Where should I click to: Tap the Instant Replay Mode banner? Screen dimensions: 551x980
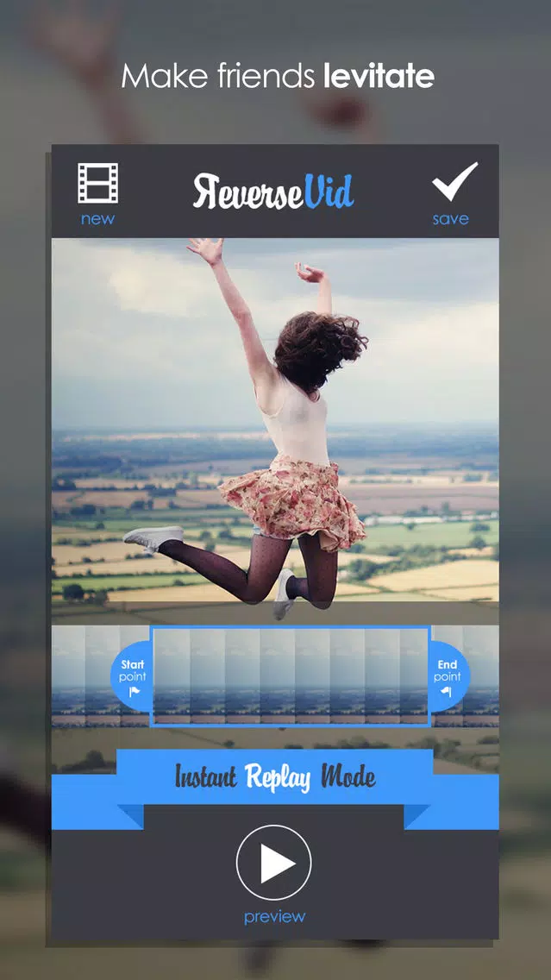[x=275, y=777]
